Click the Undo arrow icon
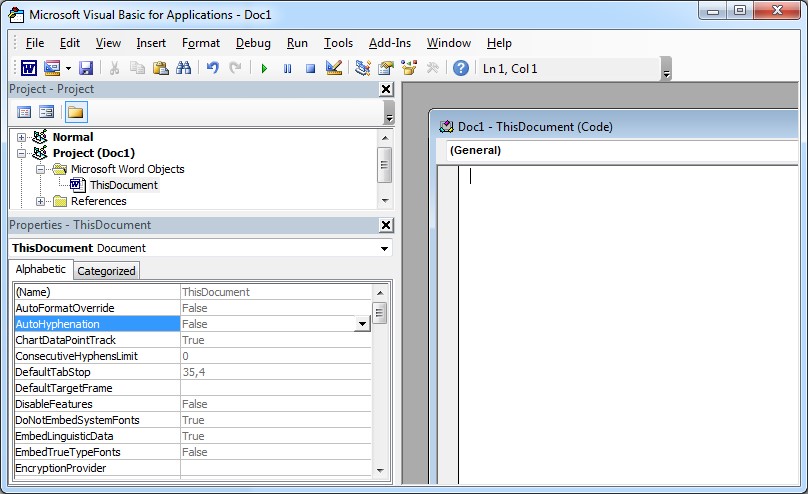The image size is (808, 494). 212,68
